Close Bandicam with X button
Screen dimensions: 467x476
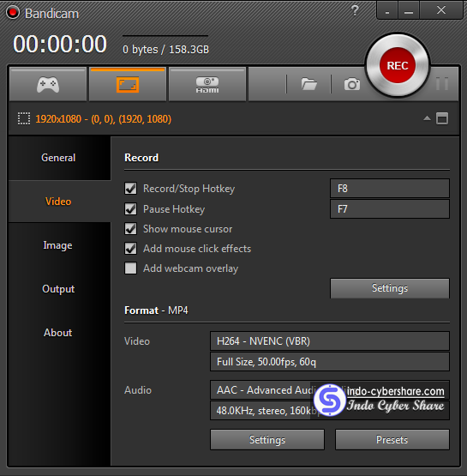pyautogui.click(x=441, y=10)
